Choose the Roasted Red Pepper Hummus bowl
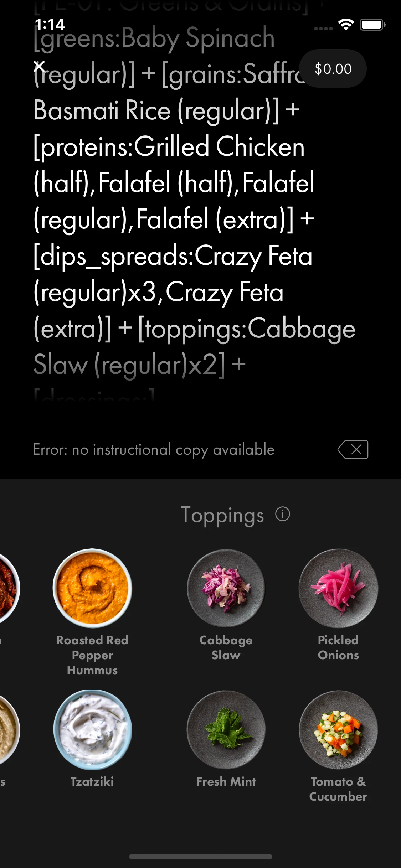Viewport: 401px width, 868px height. [92, 588]
